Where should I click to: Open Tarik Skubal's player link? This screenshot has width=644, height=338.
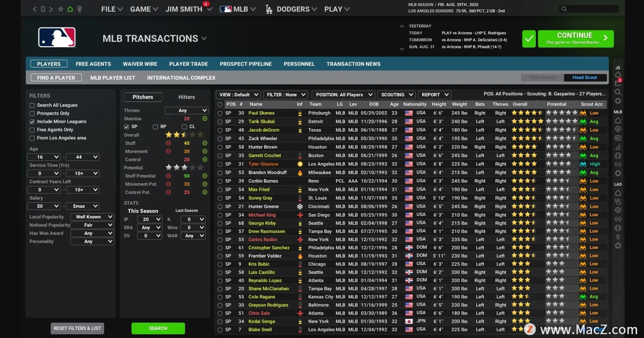click(x=261, y=122)
